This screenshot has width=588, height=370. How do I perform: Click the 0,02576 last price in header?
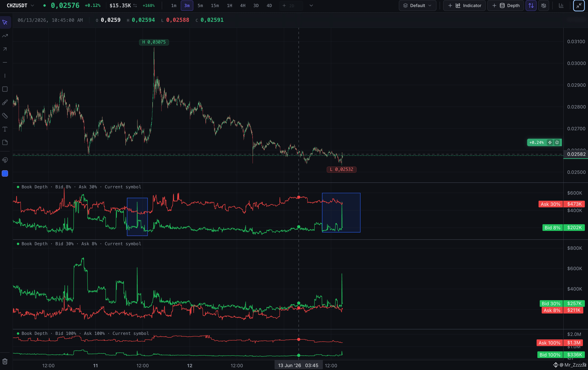click(x=65, y=5)
